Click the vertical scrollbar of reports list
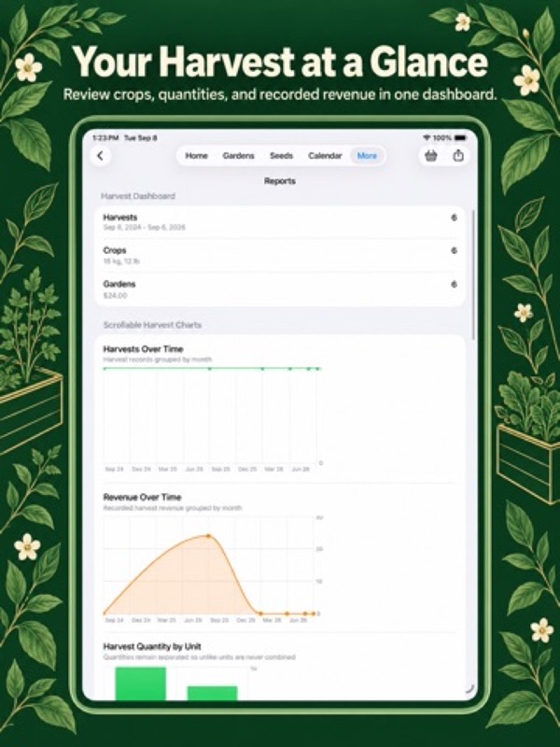560x747 pixels. 473,275
